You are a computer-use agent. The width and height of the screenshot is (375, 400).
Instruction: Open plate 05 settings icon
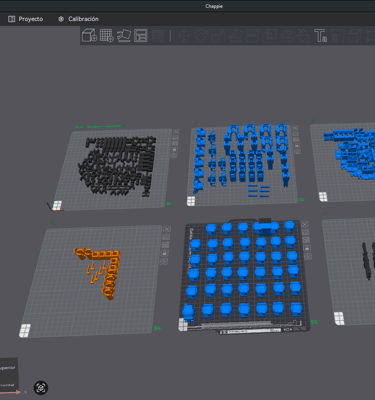308,256
